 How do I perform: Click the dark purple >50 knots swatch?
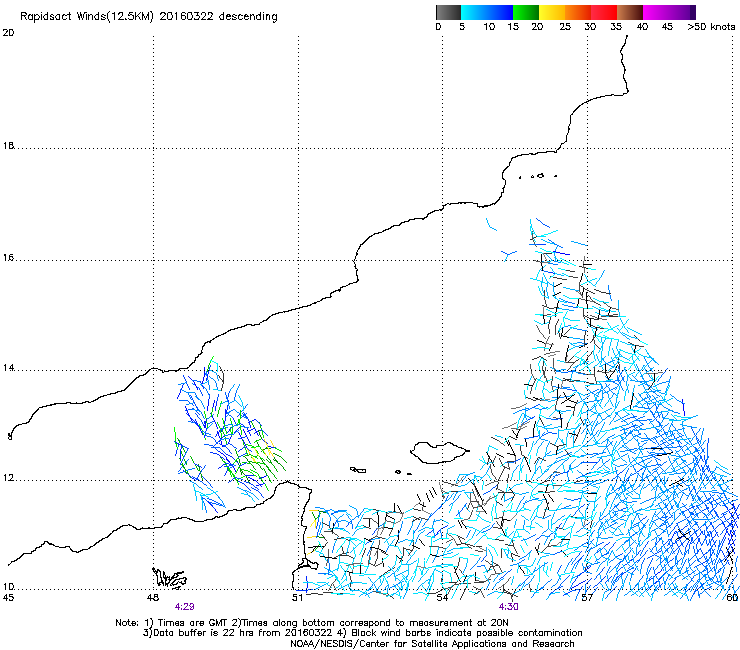693,12
